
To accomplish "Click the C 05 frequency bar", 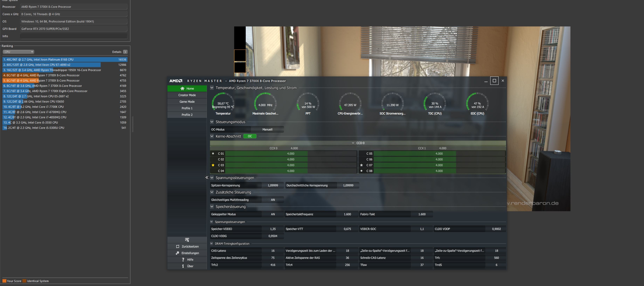I will 439,154.
